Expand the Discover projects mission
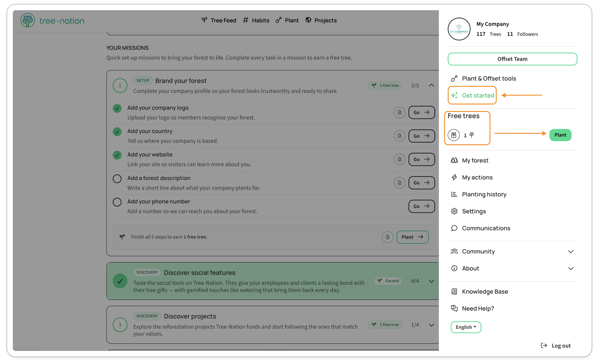This screenshot has width=600, height=364. click(x=431, y=325)
